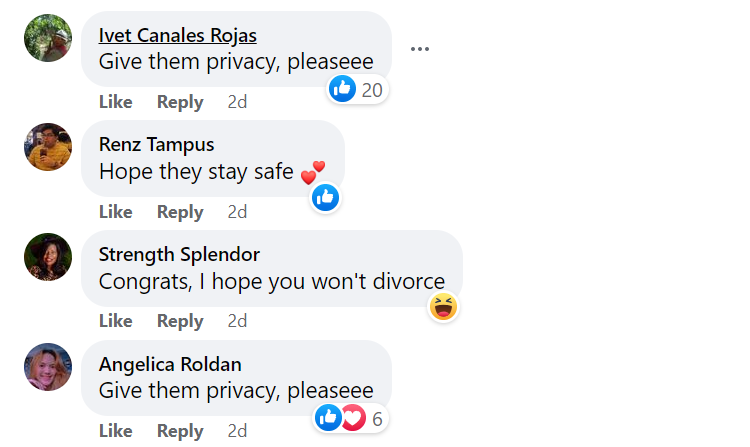The width and height of the screenshot is (750, 447).
Task: Open Ivet Canales Rojas profile picture
Action: point(48,38)
